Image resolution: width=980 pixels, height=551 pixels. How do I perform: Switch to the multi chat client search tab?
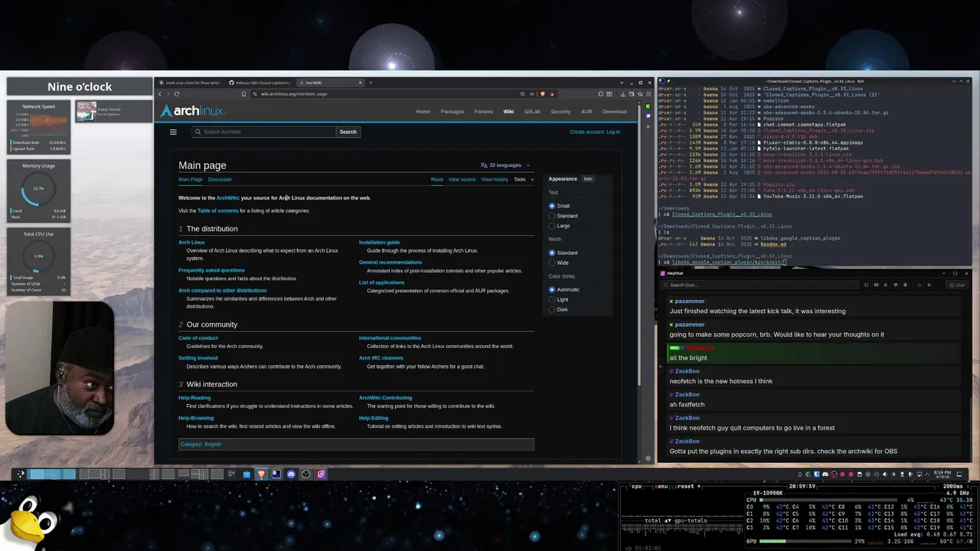[190, 83]
